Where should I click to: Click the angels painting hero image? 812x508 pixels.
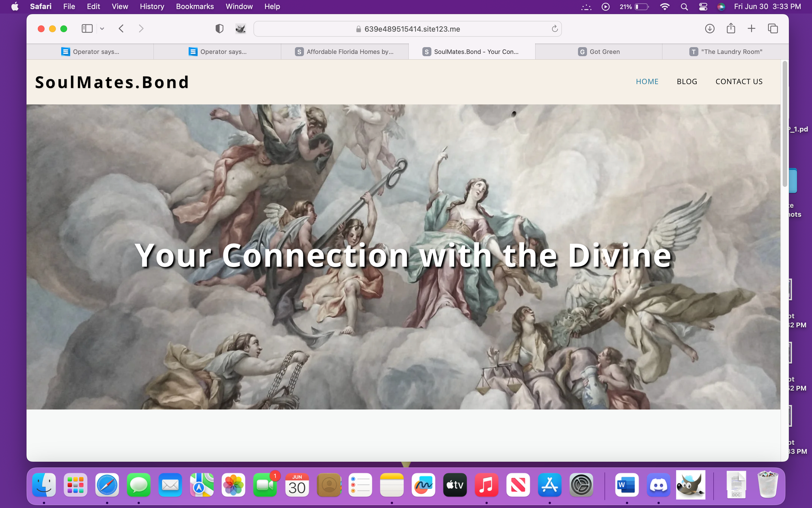click(404, 257)
